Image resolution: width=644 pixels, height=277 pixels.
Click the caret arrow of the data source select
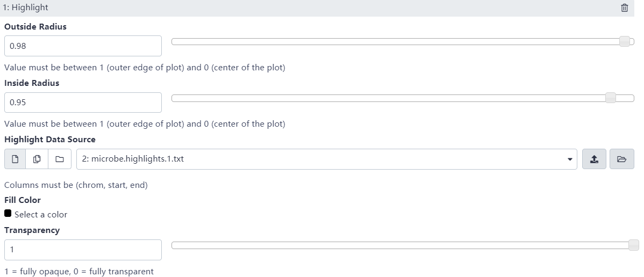[x=570, y=159]
